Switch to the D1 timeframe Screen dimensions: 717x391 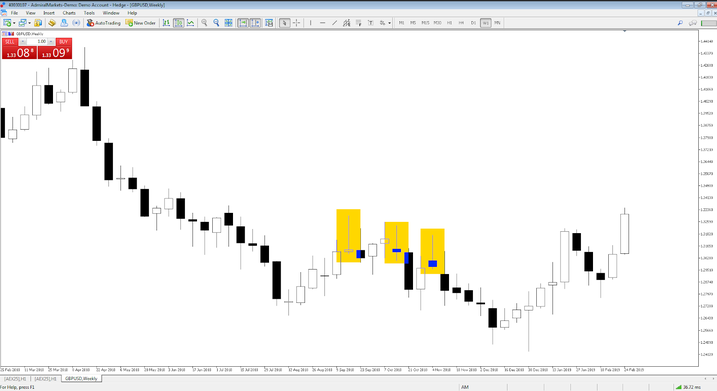(473, 23)
